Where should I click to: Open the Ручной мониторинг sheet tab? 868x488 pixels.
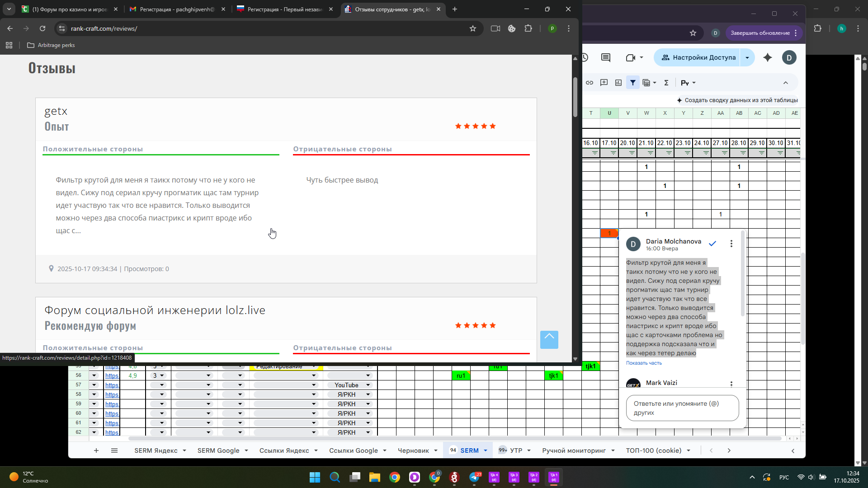[573, 450]
